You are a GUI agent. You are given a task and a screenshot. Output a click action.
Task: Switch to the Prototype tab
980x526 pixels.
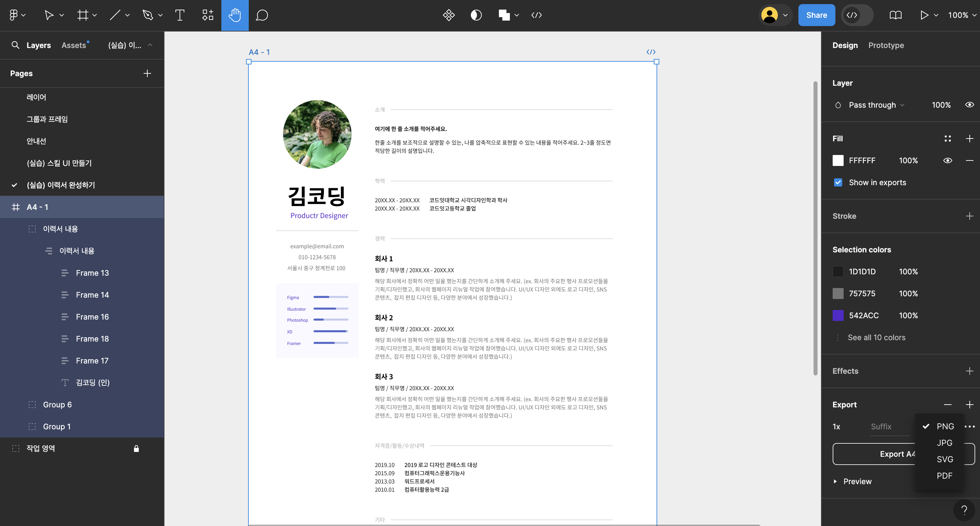[x=886, y=45]
